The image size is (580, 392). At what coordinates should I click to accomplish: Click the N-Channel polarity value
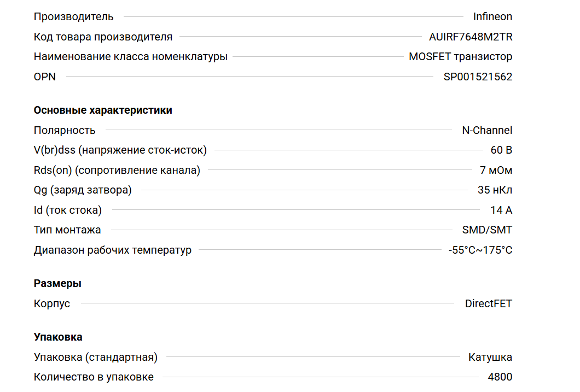(487, 130)
